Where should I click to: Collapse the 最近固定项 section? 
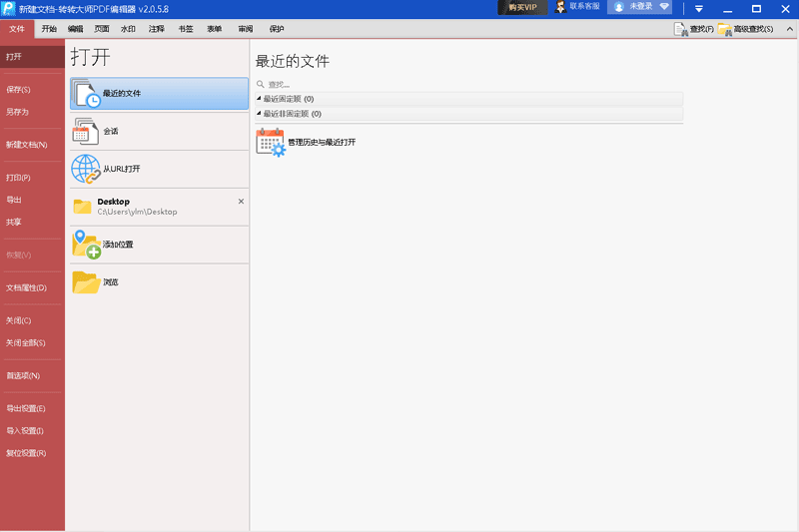coord(260,99)
